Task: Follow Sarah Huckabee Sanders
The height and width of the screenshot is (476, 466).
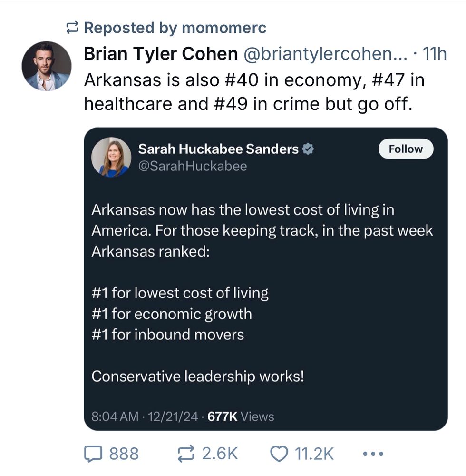Action: [x=406, y=149]
